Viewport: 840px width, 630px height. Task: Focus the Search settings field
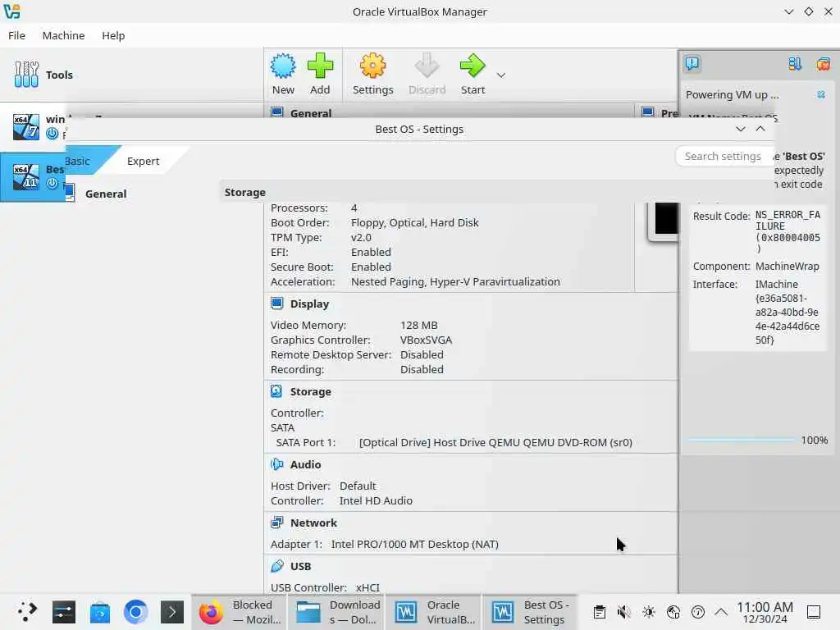(723, 157)
